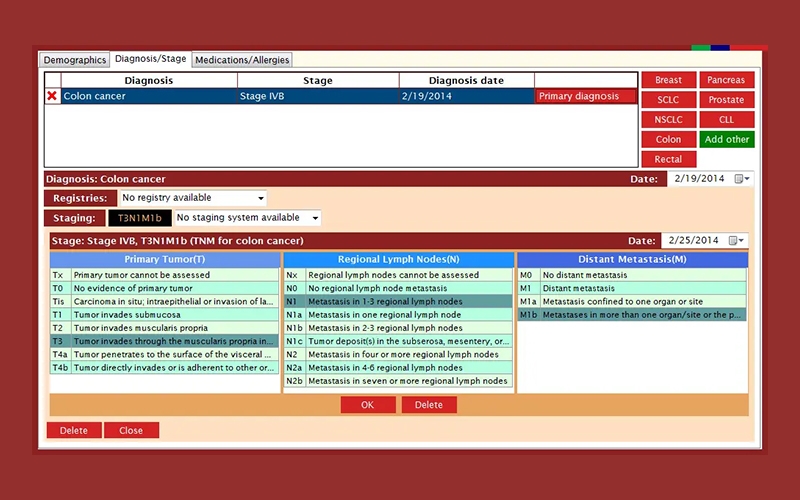Add an NSCLC diagnosis
The width and height of the screenshot is (800, 500).
click(x=668, y=119)
